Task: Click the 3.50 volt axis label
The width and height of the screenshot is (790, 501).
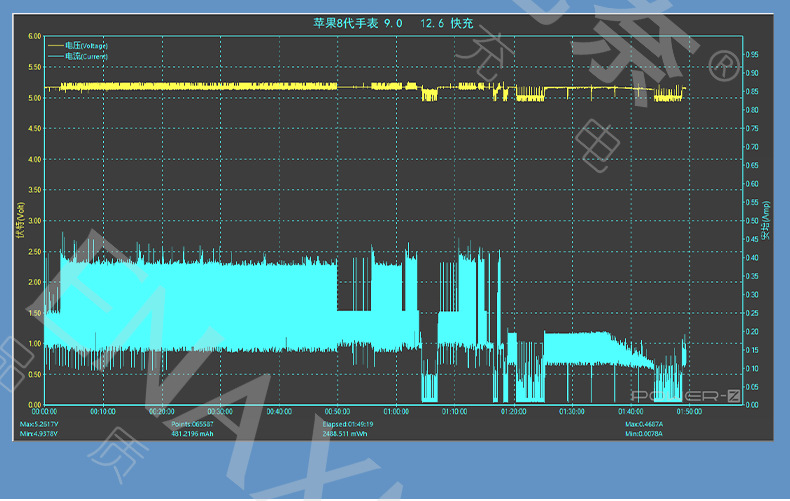Action: point(35,190)
